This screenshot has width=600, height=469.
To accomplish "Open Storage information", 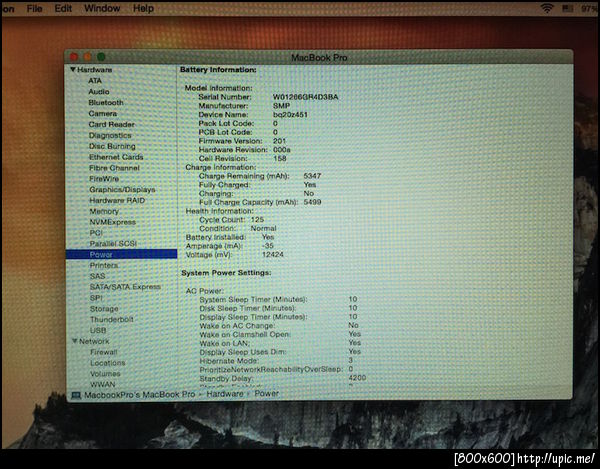I will pos(104,309).
